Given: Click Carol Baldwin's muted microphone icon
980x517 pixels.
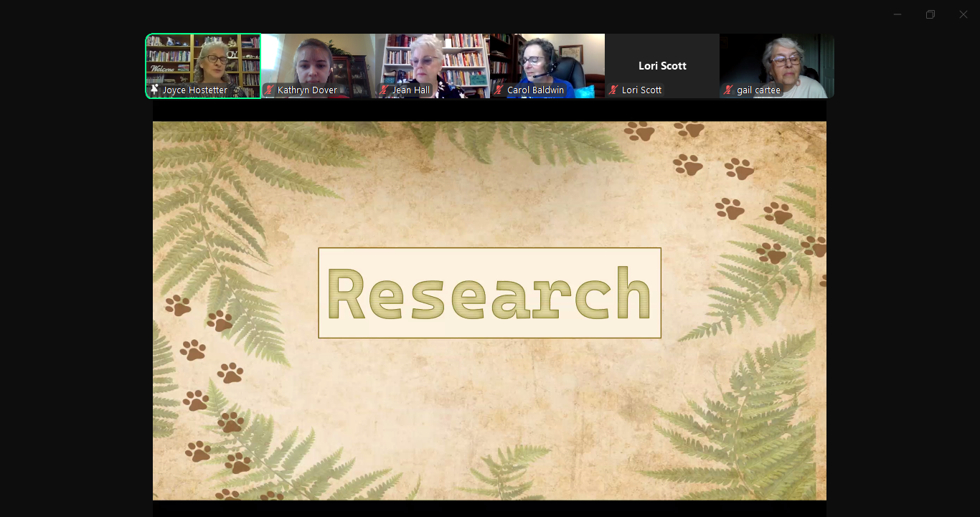Looking at the screenshot, I should (x=499, y=90).
